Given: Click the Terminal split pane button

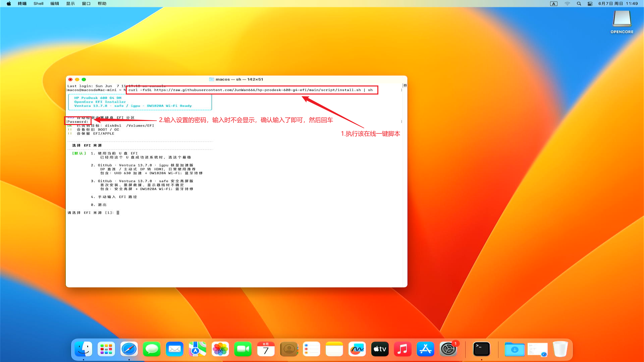Looking at the screenshot, I should click(x=405, y=85).
